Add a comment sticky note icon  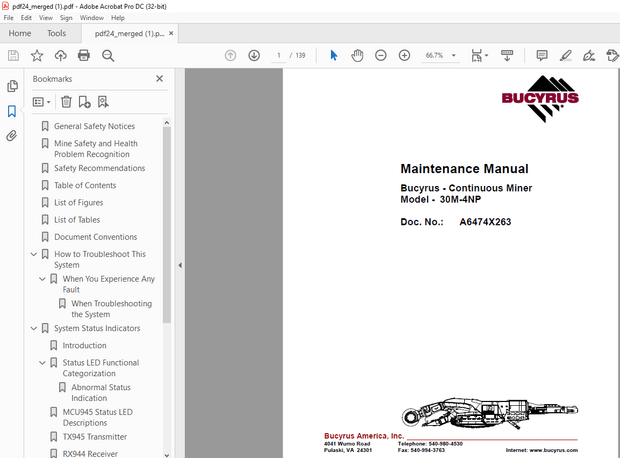[x=542, y=55]
